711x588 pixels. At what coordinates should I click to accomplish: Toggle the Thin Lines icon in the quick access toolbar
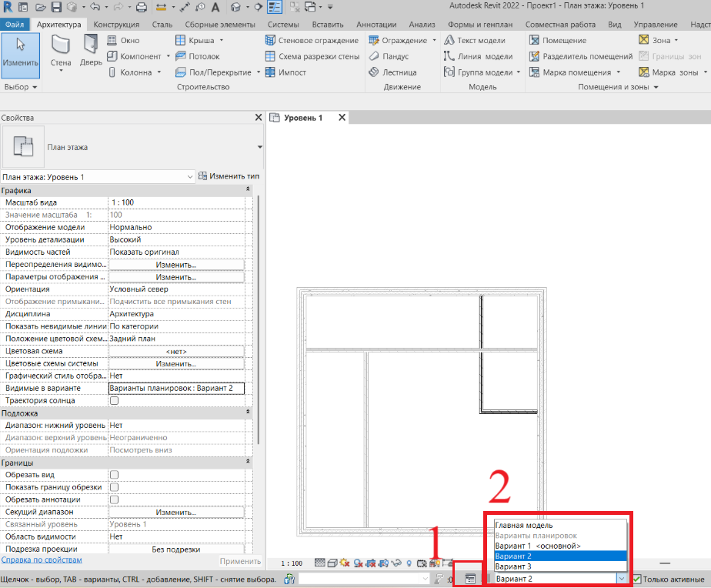pos(275,7)
